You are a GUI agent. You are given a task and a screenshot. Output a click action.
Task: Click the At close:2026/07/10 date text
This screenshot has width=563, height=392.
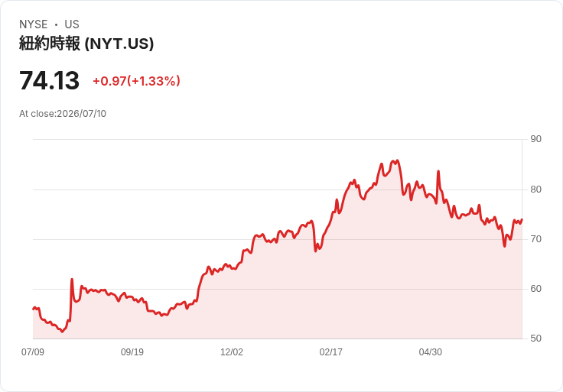coord(63,114)
